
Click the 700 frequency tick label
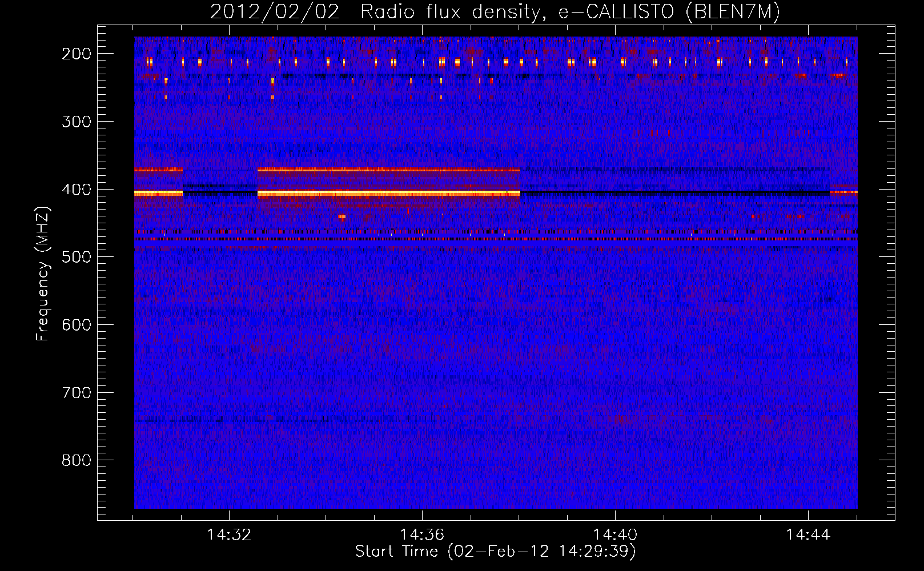pos(77,393)
